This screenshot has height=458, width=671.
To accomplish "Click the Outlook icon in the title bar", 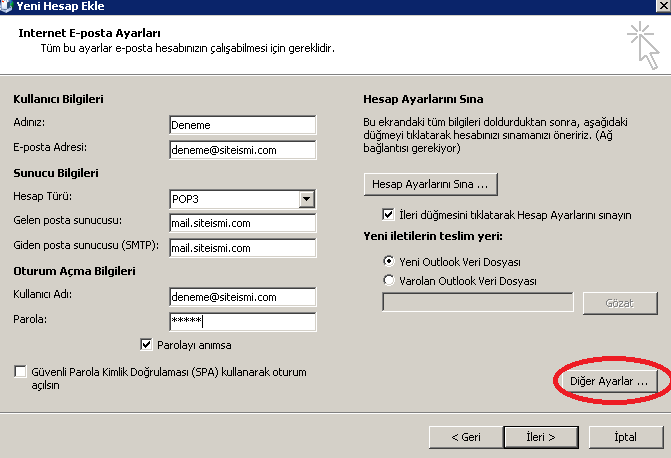I will (x=6, y=6).
